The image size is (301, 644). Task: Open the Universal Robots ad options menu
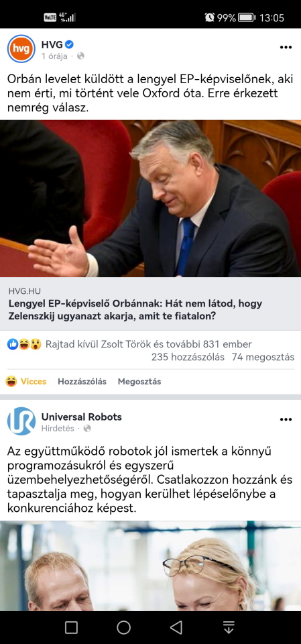tap(286, 419)
